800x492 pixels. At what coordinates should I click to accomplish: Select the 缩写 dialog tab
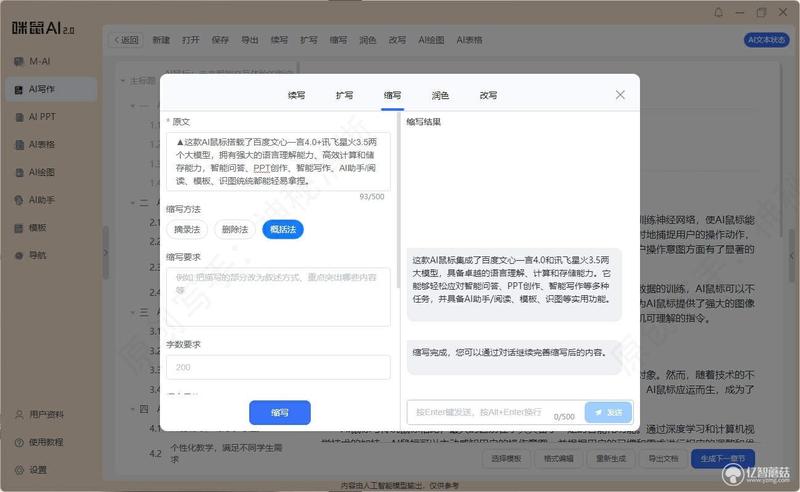click(392, 95)
